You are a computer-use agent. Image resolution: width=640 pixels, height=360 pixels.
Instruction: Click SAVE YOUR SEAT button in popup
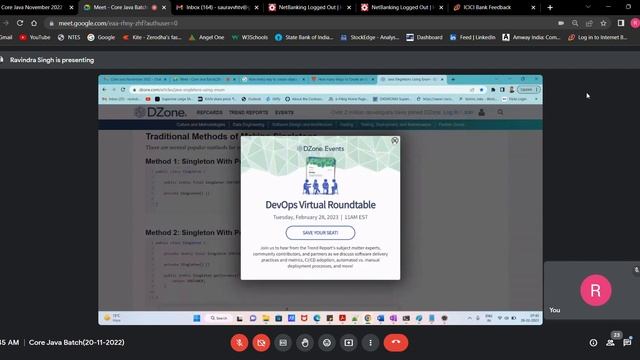click(320, 233)
